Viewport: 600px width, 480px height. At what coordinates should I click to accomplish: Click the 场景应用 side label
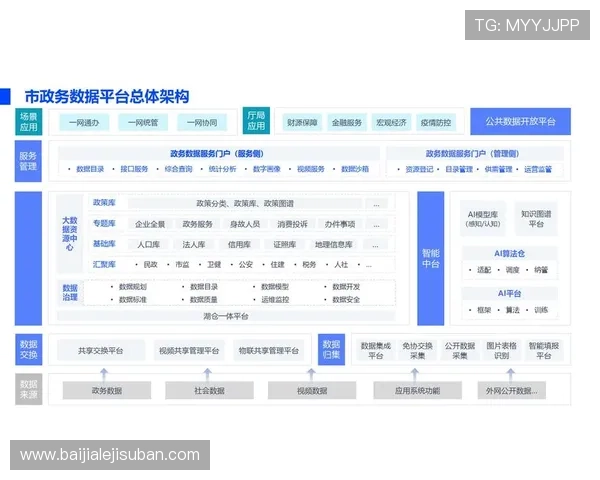pos(29,122)
